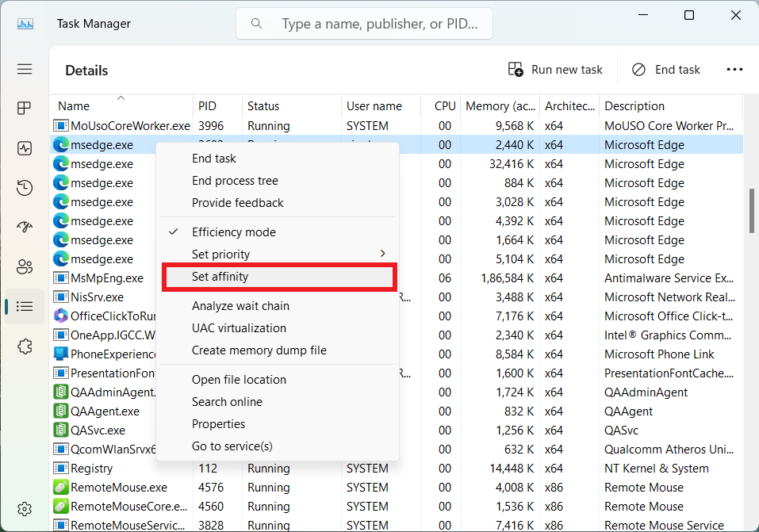Choose End process tree
The image size is (759, 532).
pyautogui.click(x=278, y=181)
